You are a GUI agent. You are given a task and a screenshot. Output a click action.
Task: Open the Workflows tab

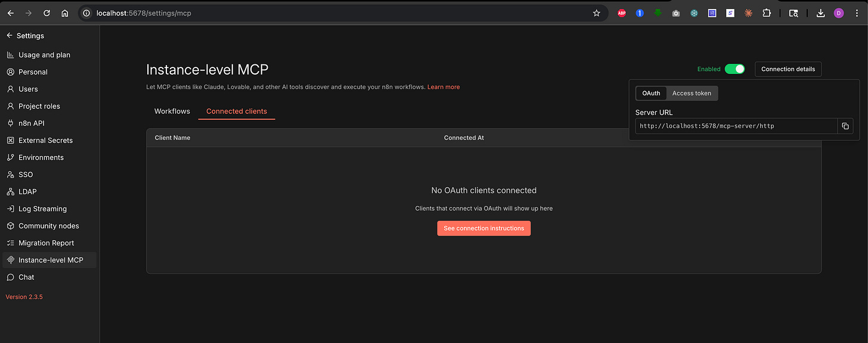coord(172,112)
